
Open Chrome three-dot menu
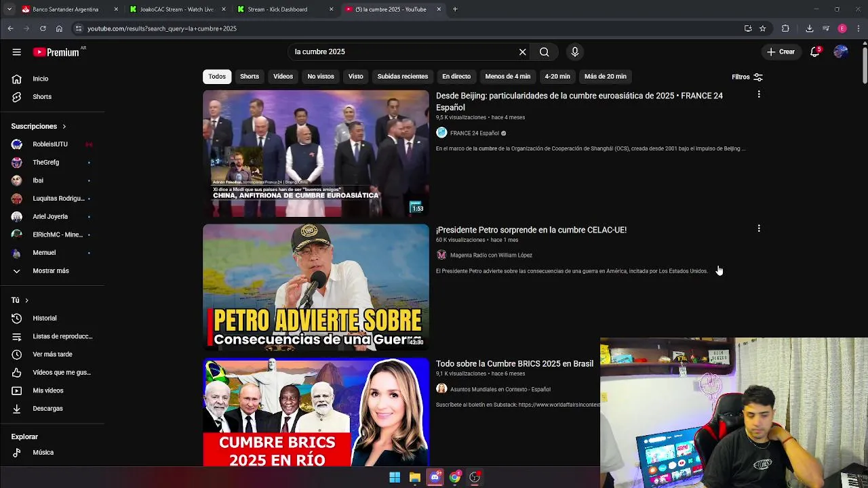859,28
